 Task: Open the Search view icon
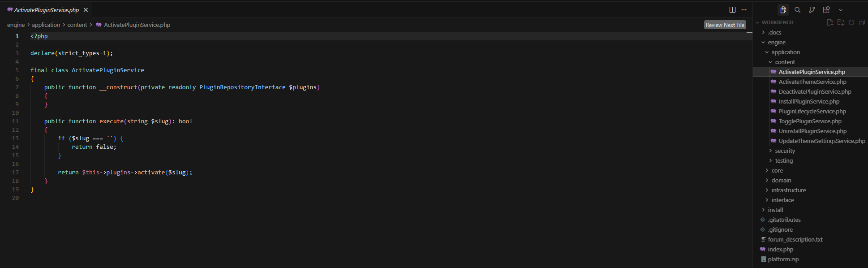[797, 10]
